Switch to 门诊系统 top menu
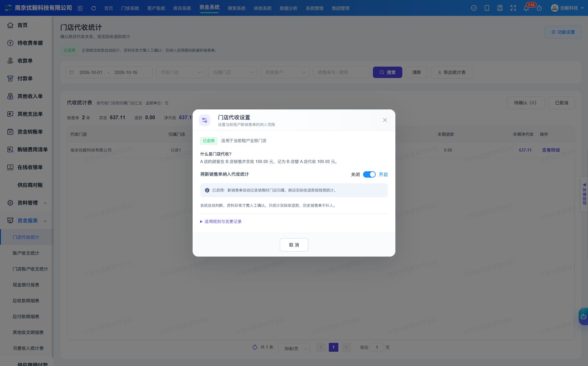 click(130, 8)
